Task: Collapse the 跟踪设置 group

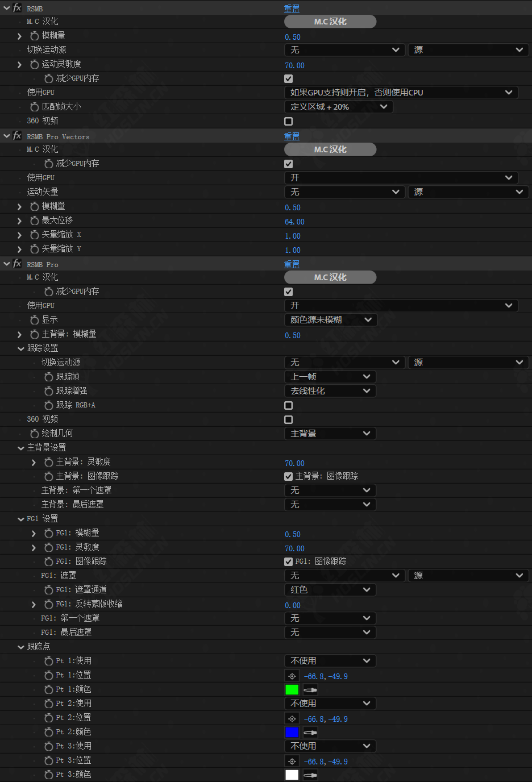Action: coord(20,348)
